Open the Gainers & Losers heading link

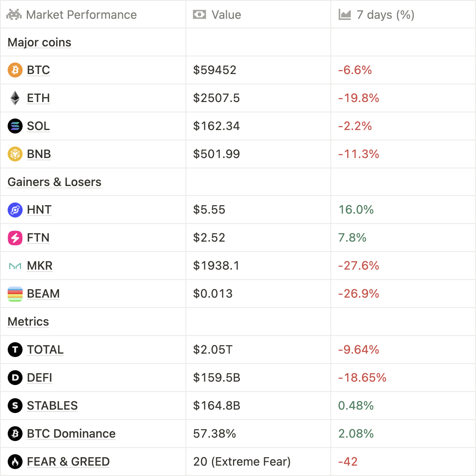[x=54, y=182]
